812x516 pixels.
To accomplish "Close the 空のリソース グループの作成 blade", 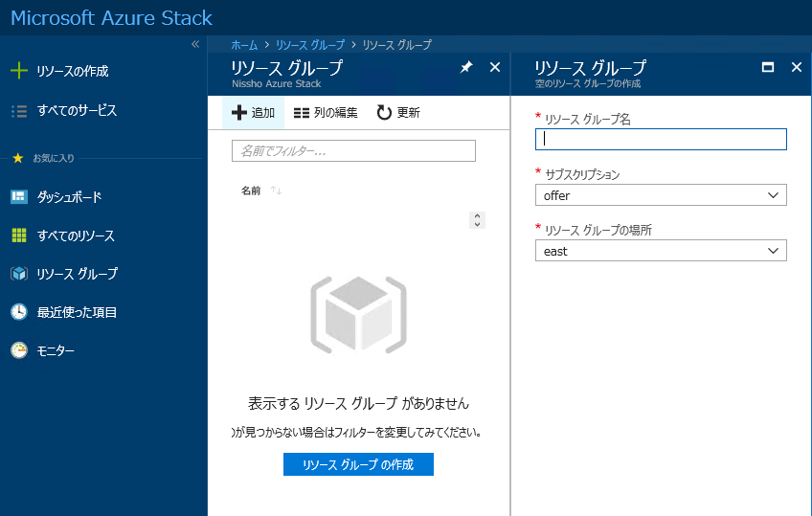I will (x=797, y=67).
